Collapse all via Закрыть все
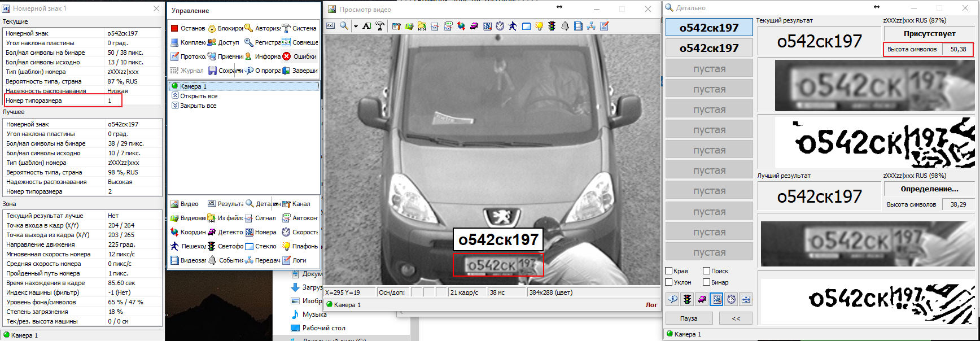Viewport: 980px width, 341px height. (x=198, y=106)
